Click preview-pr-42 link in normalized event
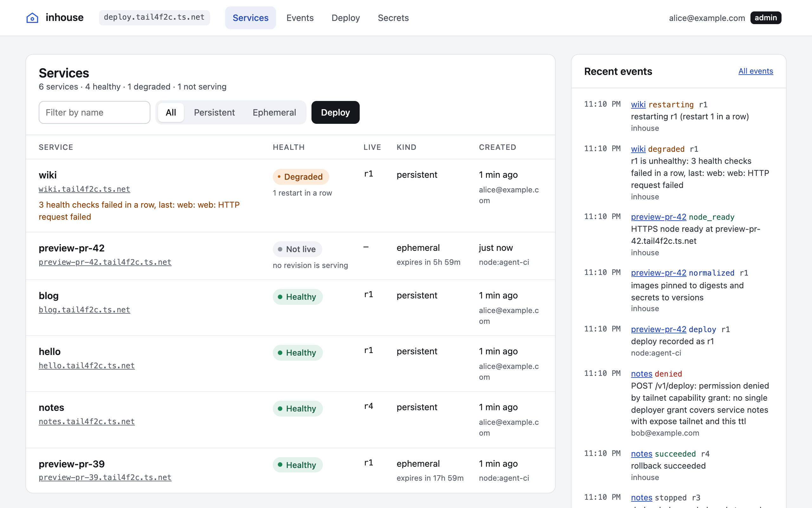Viewport: 812px width, 508px height. click(x=658, y=273)
